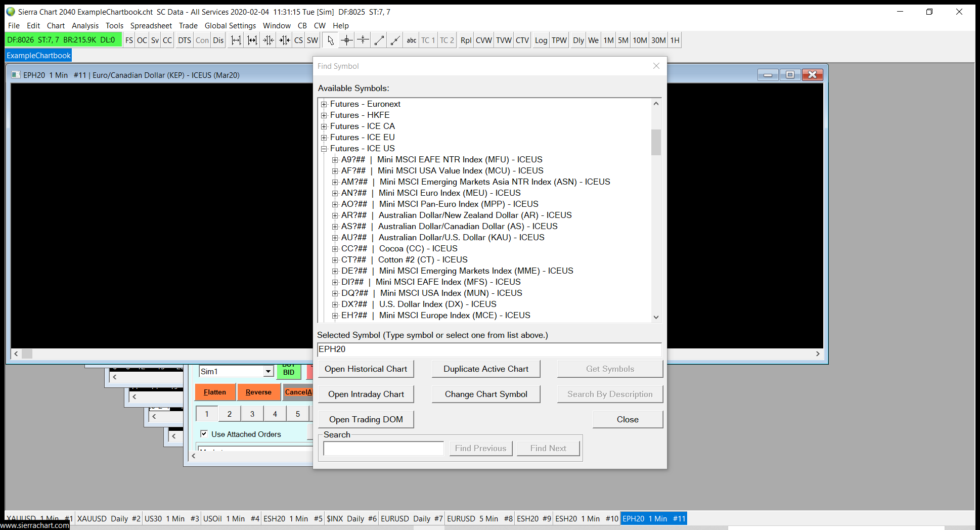This screenshot has width=980, height=530.
Task: Activate the chart values crosshair tool
Action: 347,40
